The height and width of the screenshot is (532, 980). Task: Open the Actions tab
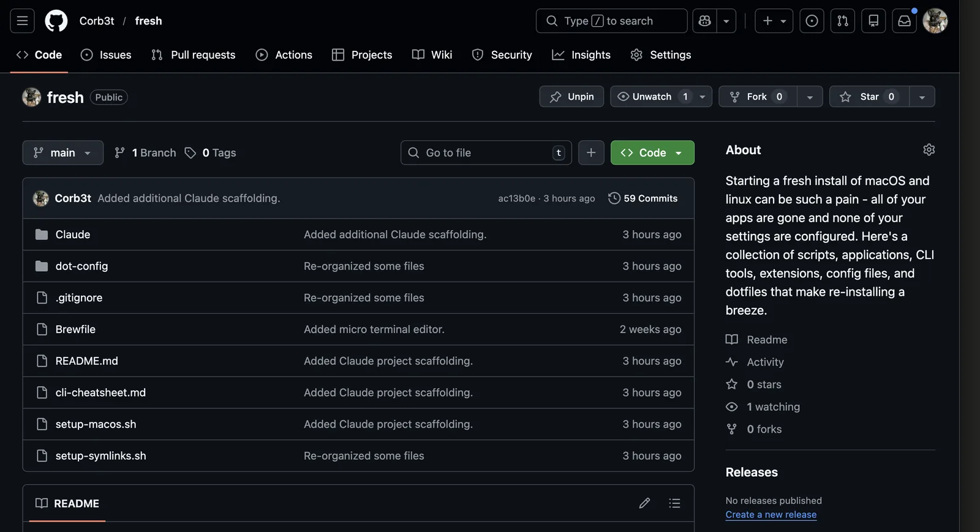pyautogui.click(x=284, y=55)
